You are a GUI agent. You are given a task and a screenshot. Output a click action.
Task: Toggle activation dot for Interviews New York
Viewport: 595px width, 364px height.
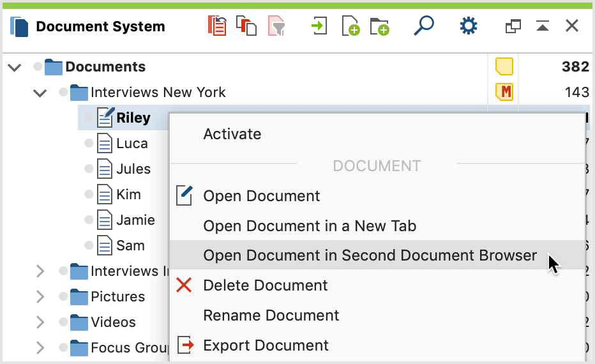pyautogui.click(x=63, y=92)
